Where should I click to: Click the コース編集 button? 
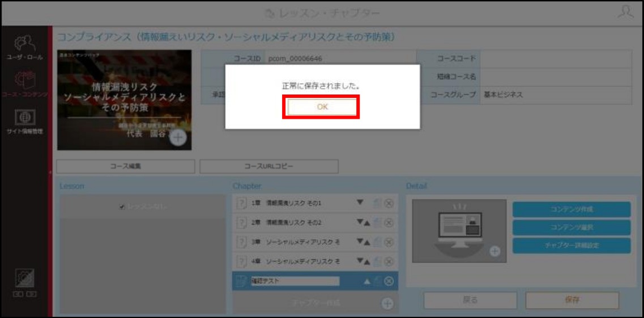pyautogui.click(x=126, y=166)
